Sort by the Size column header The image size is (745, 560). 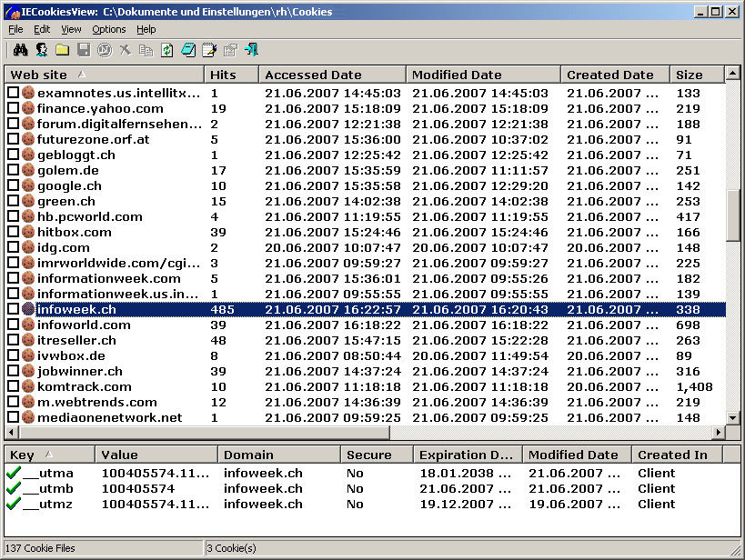697,75
